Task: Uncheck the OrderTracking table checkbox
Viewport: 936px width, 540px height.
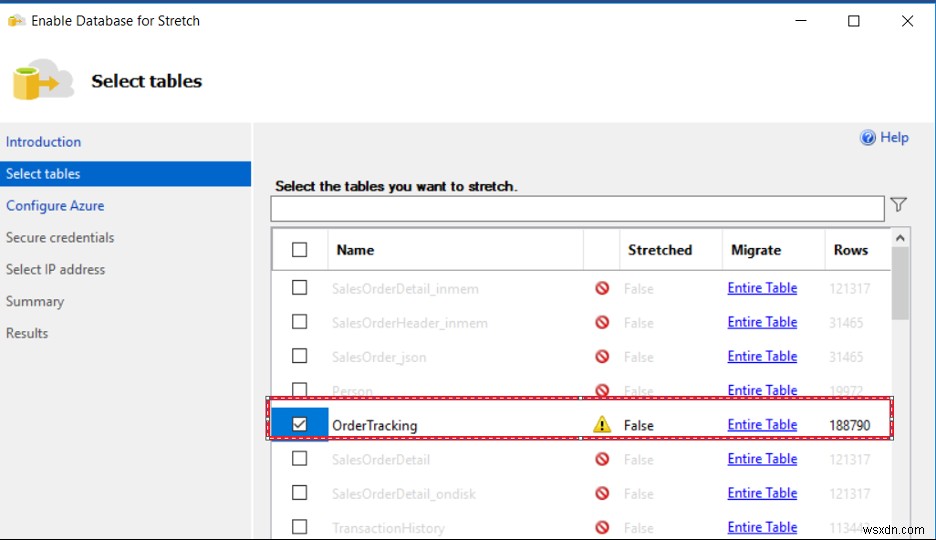Action: click(300, 425)
